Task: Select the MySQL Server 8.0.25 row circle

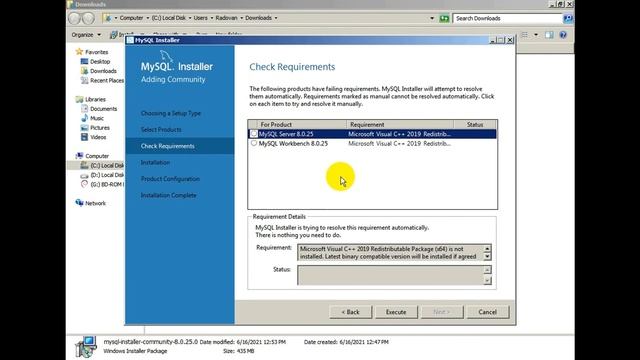Action: click(254, 133)
